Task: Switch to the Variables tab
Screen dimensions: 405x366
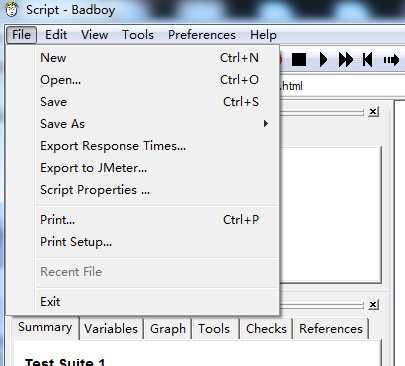Action: click(111, 329)
